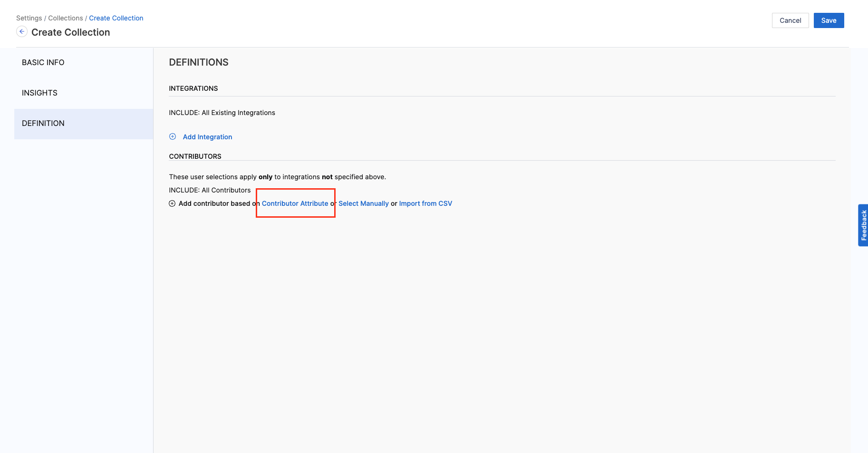Cancel collection creation
868x453 pixels.
coord(790,20)
